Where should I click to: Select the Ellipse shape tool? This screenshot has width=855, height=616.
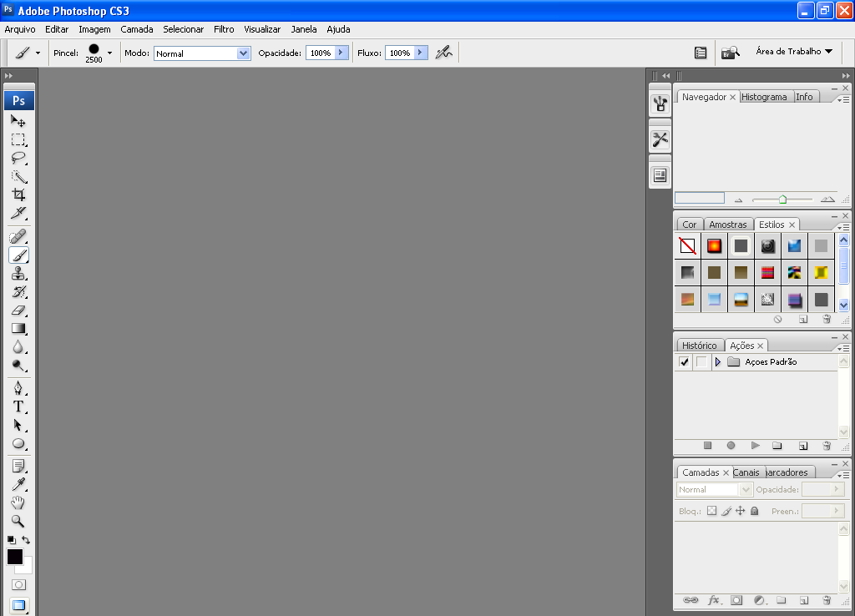18,444
